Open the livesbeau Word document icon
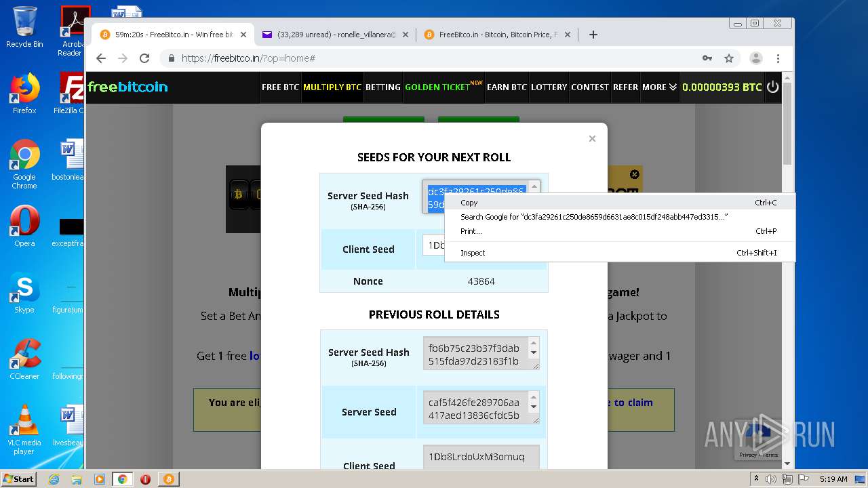 (x=68, y=426)
